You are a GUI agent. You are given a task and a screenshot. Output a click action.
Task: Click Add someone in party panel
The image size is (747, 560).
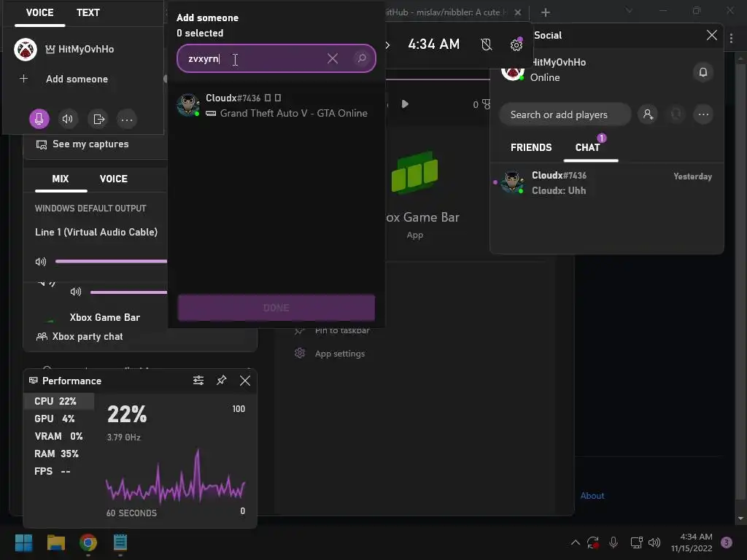point(77,79)
